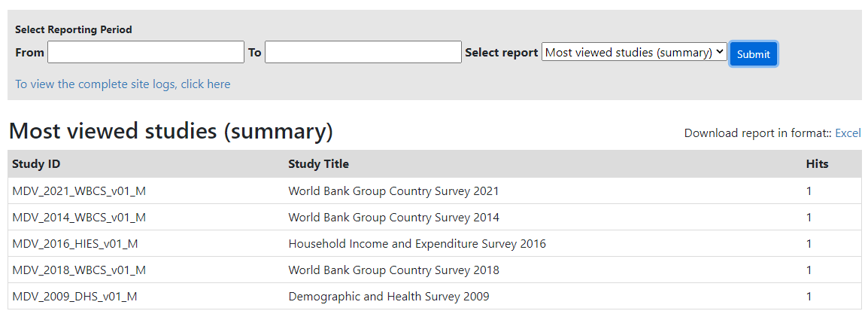Click the Study Title column header
Image resolution: width=868 pixels, height=317 pixels.
(318, 164)
